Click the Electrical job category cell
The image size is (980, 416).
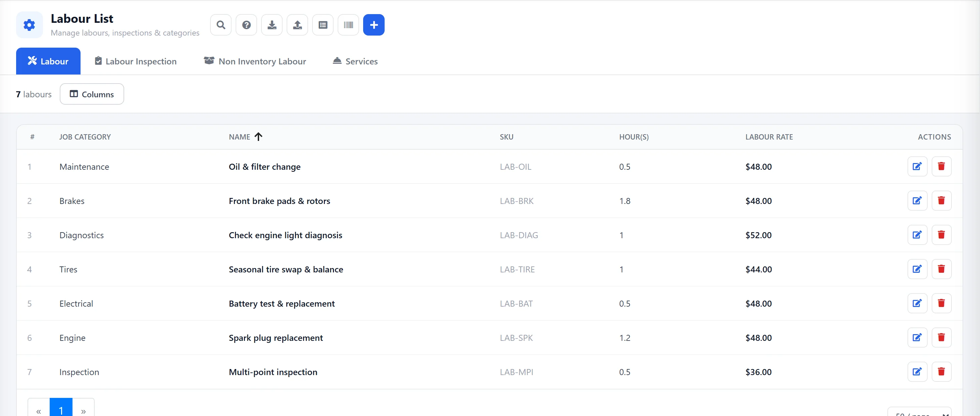tap(76, 303)
